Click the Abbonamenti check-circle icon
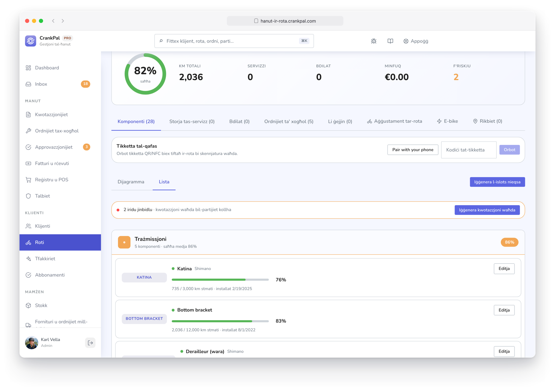This screenshot has width=555, height=392. [28, 275]
